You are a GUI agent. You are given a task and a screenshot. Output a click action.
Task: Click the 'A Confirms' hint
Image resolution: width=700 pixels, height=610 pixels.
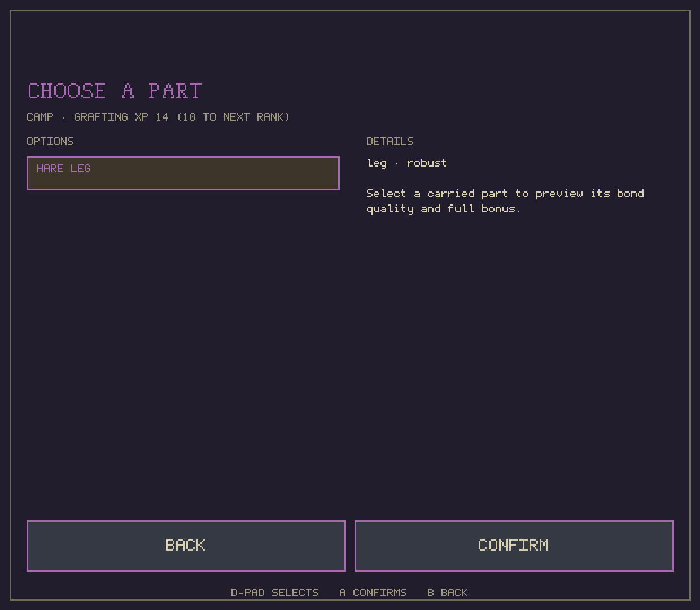(373, 592)
